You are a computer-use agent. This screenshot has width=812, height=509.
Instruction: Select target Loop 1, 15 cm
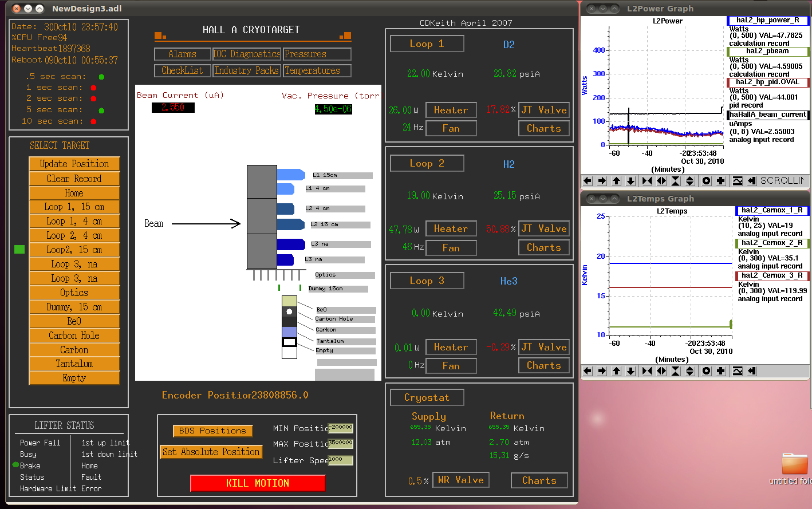pos(74,207)
